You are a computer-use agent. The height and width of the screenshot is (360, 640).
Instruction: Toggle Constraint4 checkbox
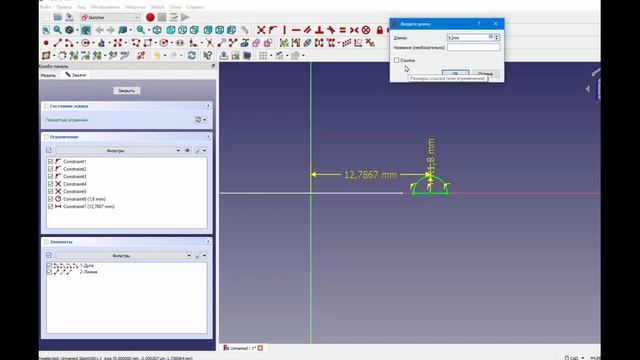pos(51,184)
